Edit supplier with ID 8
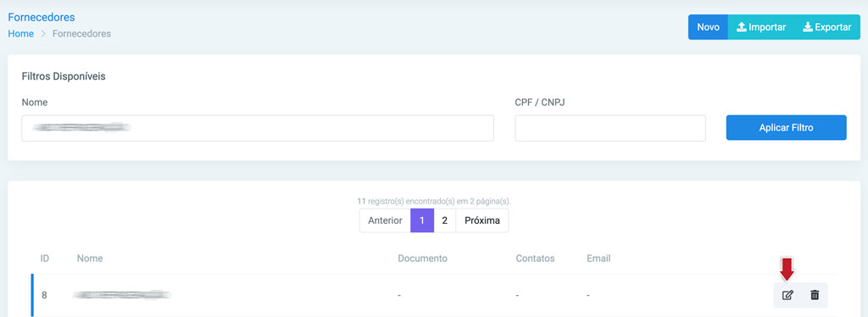The width and height of the screenshot is (868, 317). [x=787, y=295]
